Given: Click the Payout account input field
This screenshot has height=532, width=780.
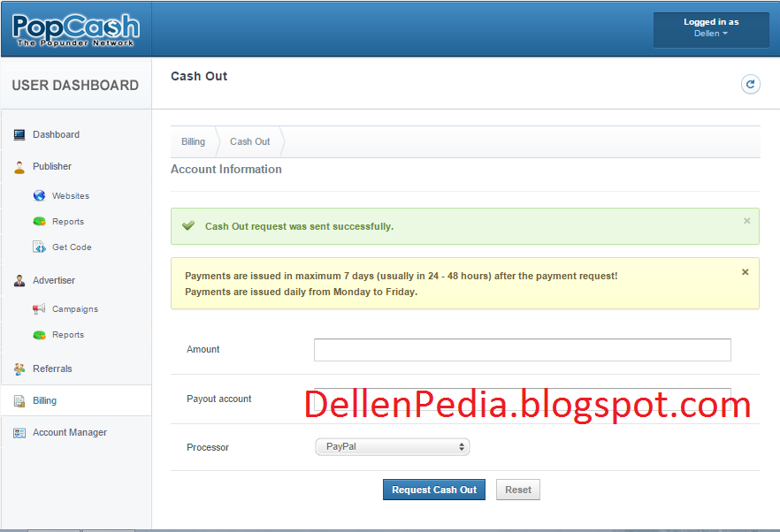Looking at the screenshot, I should pos(523,399).
